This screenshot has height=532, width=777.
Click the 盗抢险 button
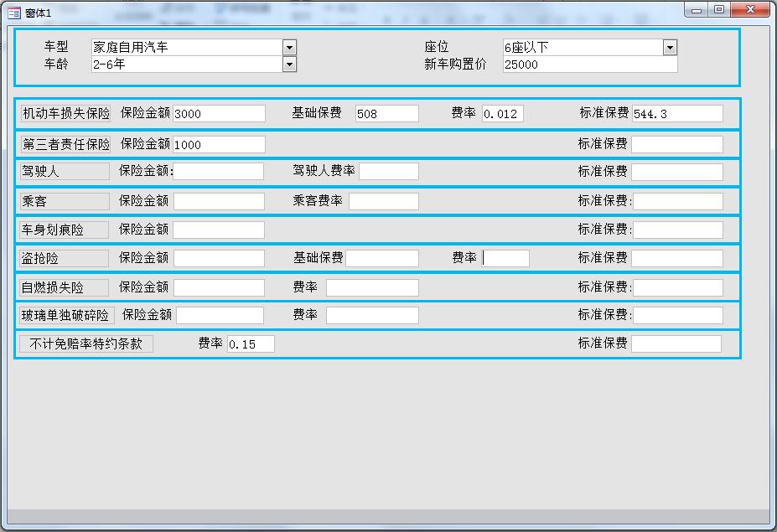64,259
